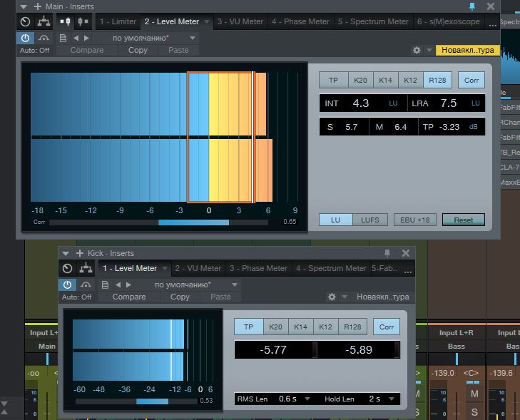
Task: Select TP mode in Main Level Meter
Action: (x=333, y=80)
